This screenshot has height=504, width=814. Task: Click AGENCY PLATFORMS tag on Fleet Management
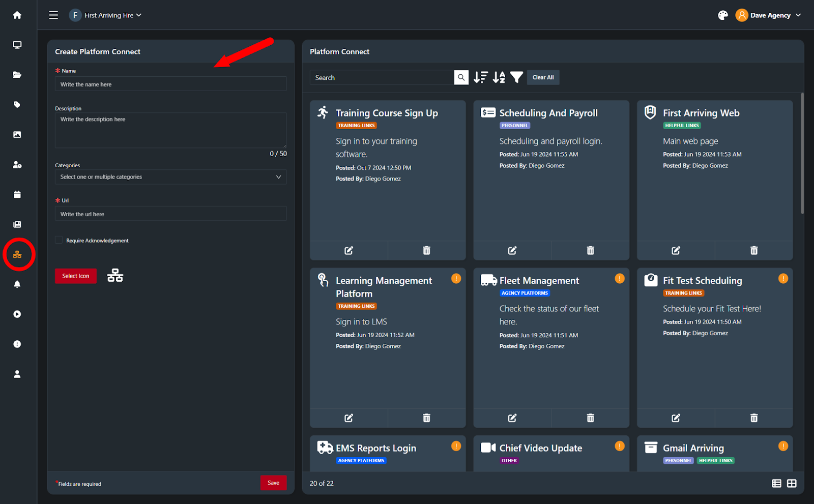(x=525, y=293)
